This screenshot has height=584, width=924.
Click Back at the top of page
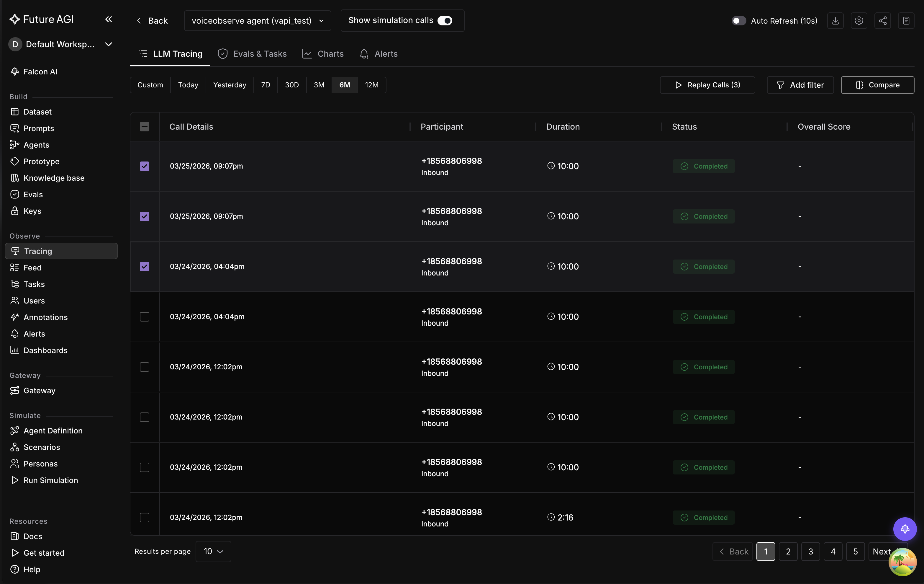coord(152,21)
